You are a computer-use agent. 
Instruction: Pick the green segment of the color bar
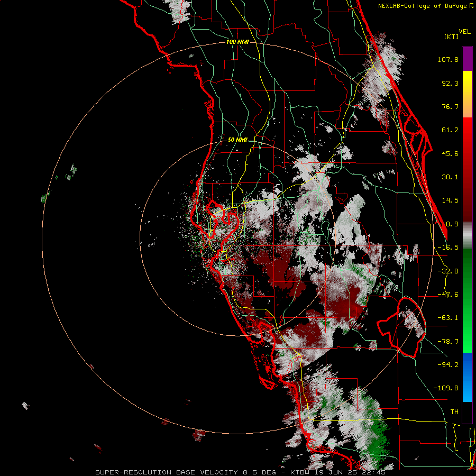point(467,300)
